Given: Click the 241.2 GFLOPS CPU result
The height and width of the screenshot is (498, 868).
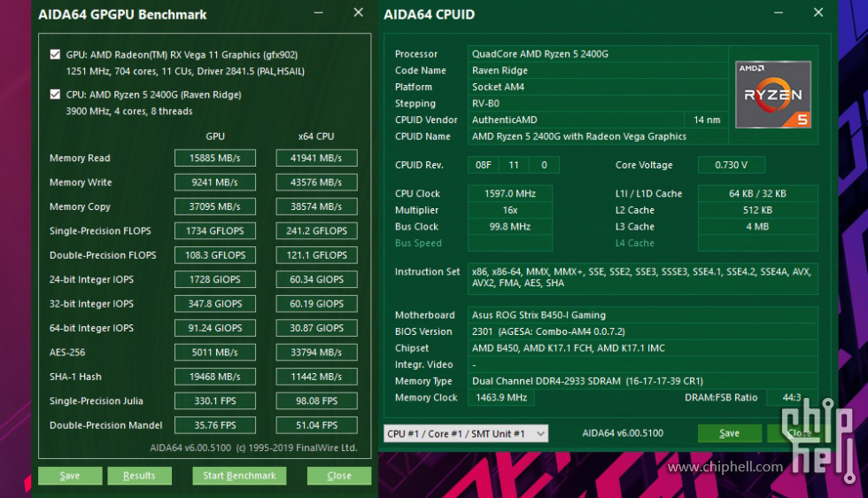Looking at the screenshot, I should pyautogui.click(x=316, y=231).
